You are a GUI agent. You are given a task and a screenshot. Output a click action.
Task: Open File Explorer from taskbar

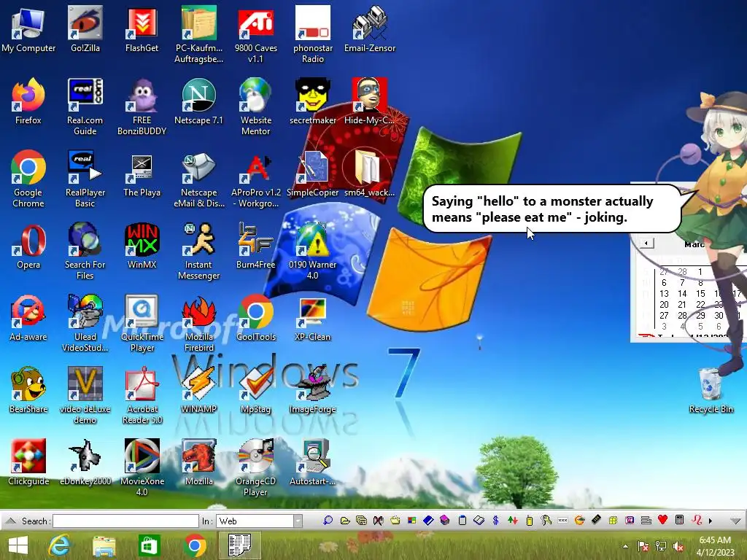(x=104, y=545)
